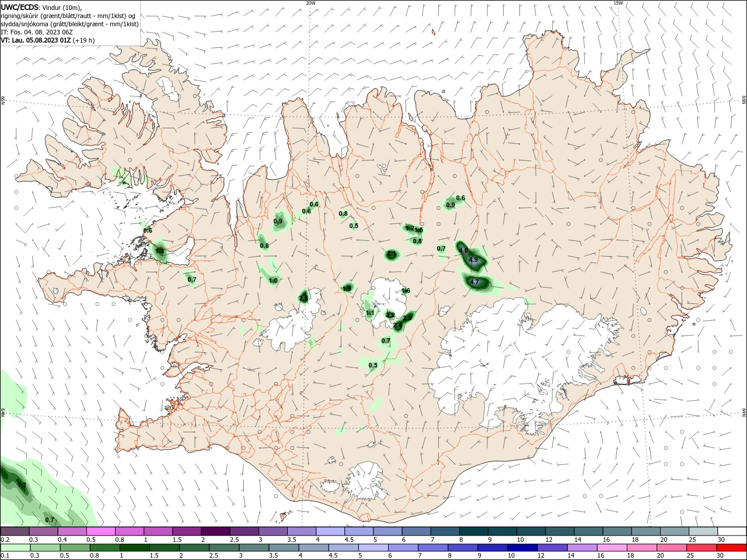The width and height of the screenshot is (747, 560).
Task: Select the 'VT: Lau. 05.08.2023 01Z' valid time
Action: click(36, 40)
